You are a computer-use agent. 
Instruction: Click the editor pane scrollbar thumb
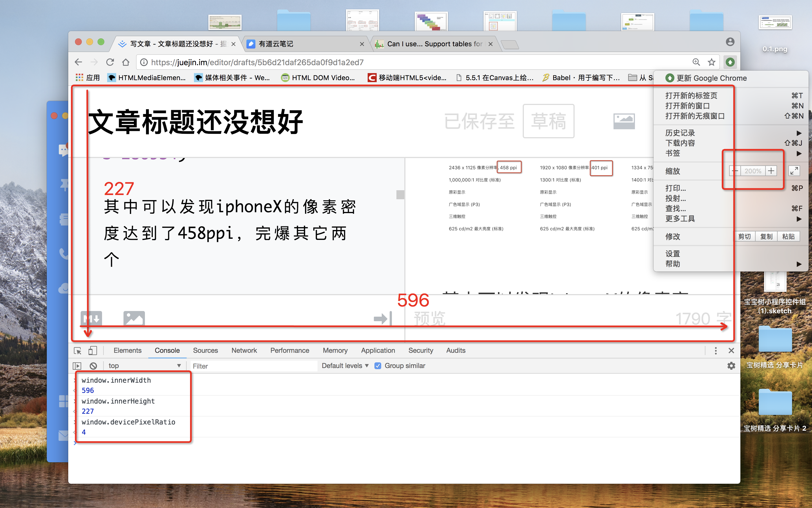click(400, 195)
